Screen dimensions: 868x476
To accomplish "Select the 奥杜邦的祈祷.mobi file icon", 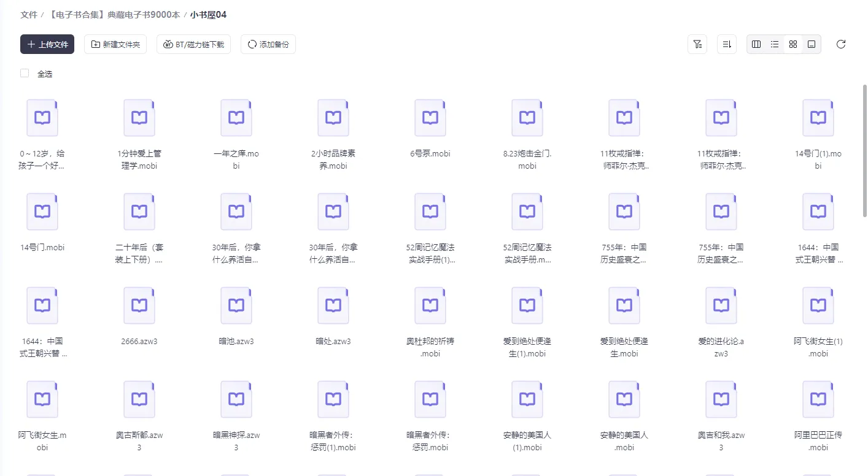I will tap(430, 305).
